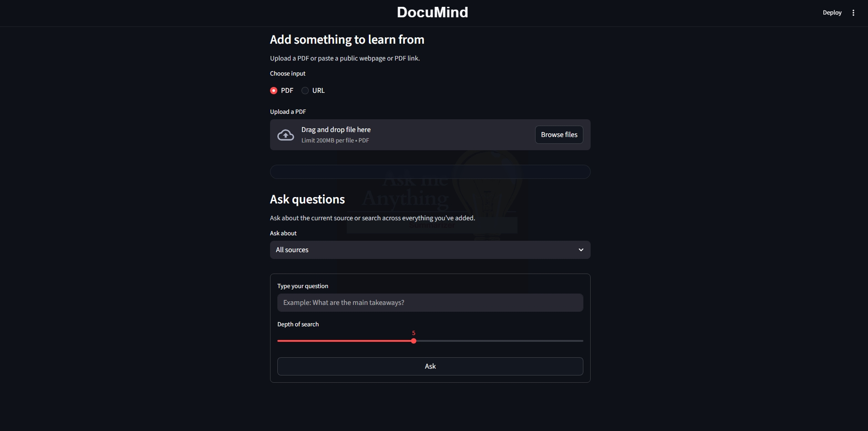The width and height of the screenshot is (868, 431).
Task: Click the empty bar below the uploader
Action: coord(430,172)
